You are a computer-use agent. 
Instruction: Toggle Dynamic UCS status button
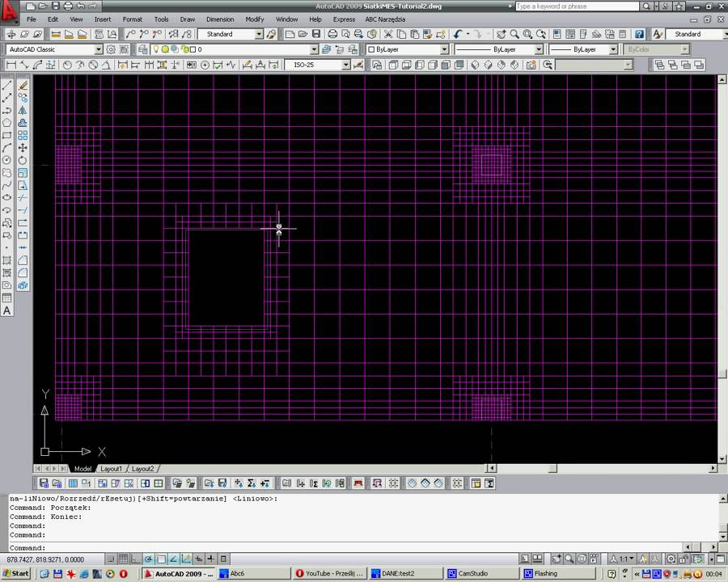click(186, 559)
